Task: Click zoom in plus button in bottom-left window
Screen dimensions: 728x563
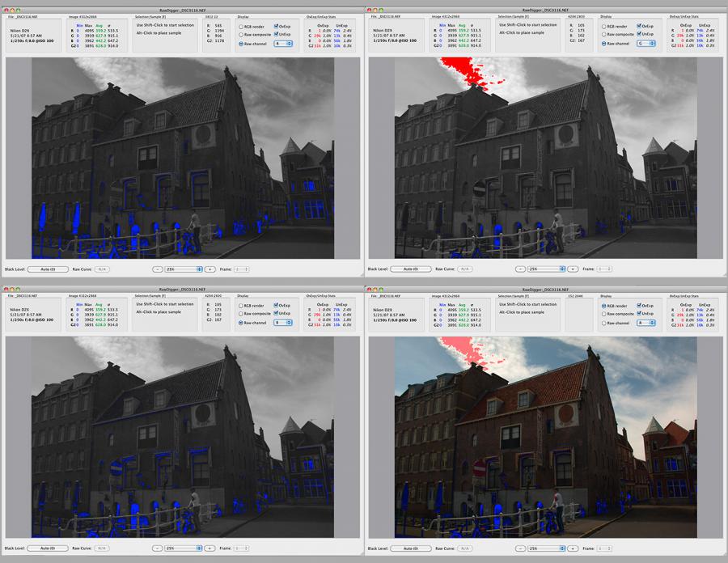Action: [210, 548]
